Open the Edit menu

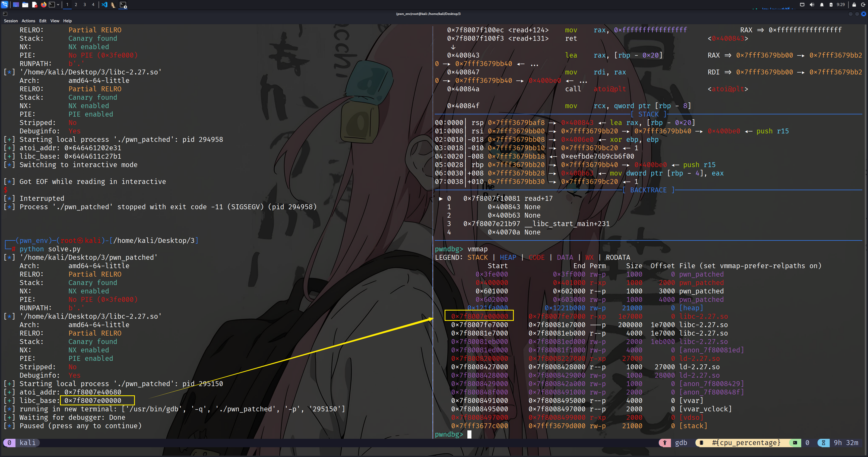[43, 21]
